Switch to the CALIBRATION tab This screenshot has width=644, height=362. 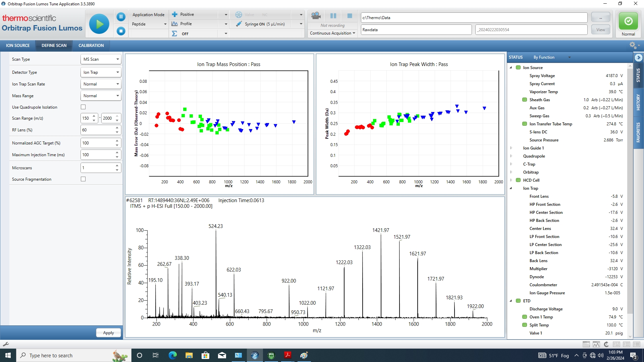[x=91, y=45]
